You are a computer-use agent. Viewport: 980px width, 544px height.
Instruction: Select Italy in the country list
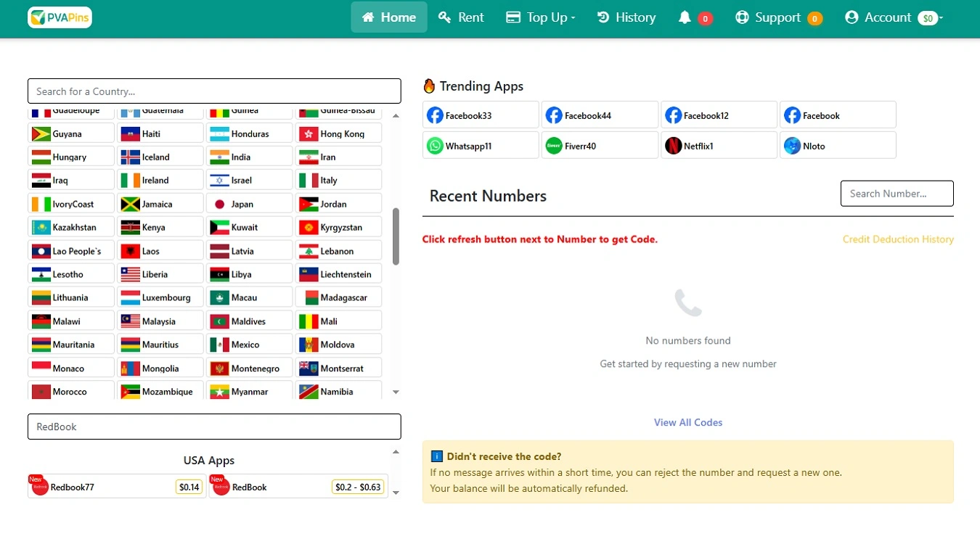click(339, 181)
